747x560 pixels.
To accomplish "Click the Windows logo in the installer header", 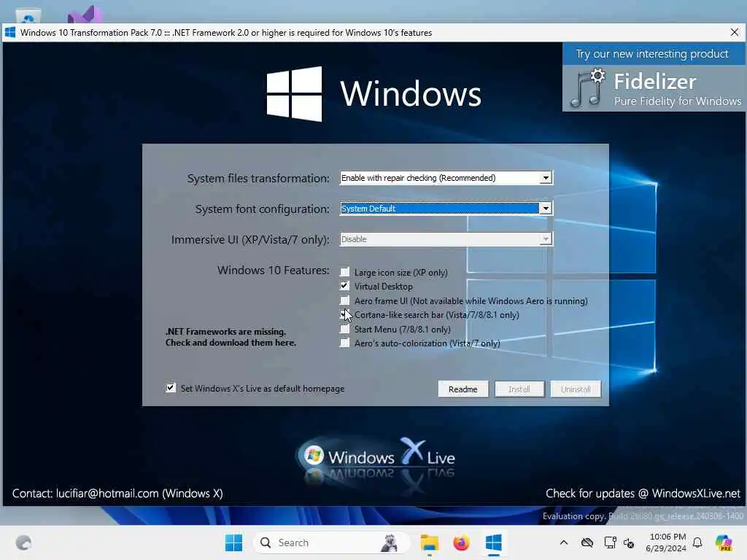I will tap(294, 94).
